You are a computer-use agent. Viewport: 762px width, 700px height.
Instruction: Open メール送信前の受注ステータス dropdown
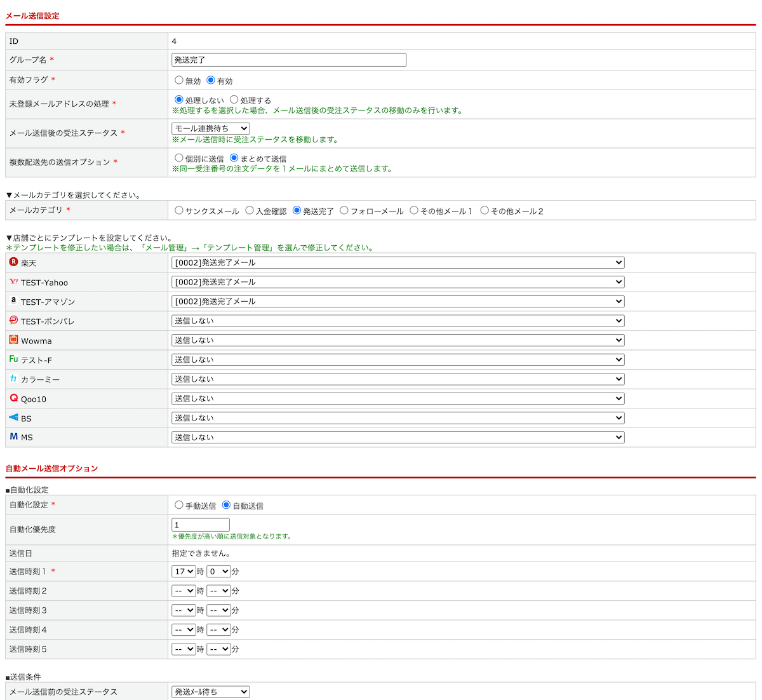pyautogui.click(x=210, y=692)
